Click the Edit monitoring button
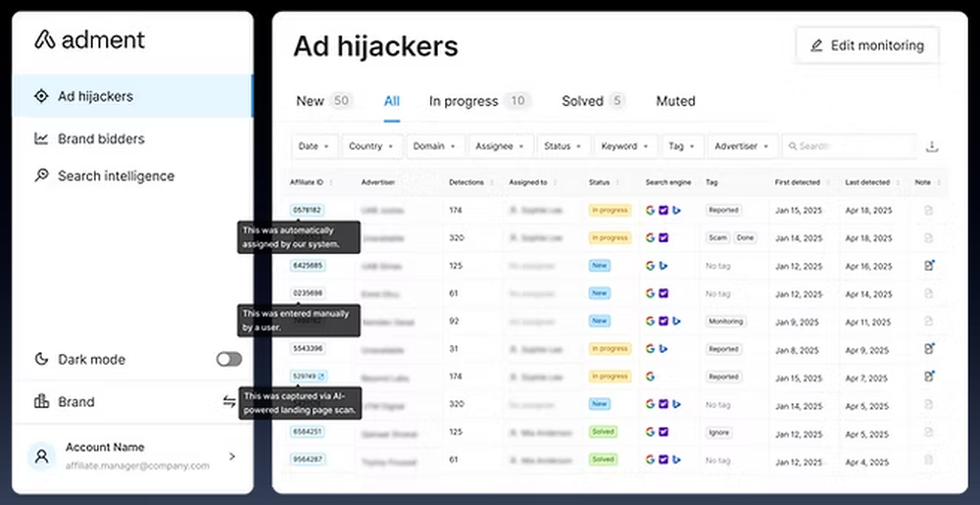 pyautogui.click(x=867, y=45)
